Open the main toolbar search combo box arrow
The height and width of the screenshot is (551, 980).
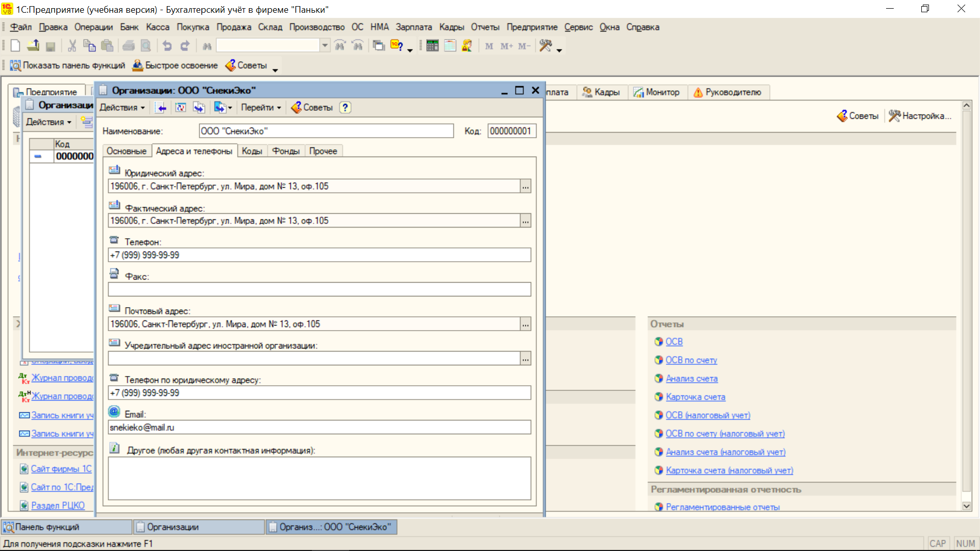click(x=325, y=46)
